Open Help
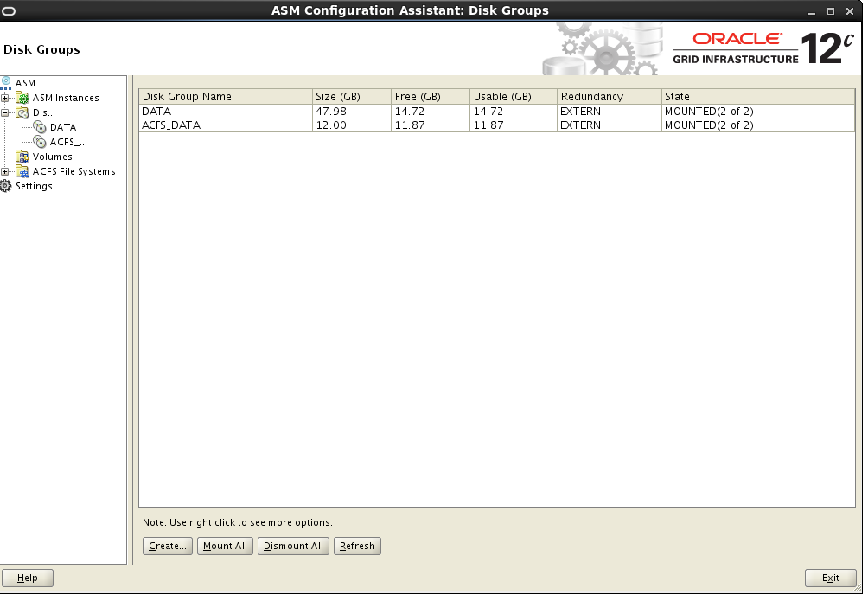The image size is (868, 595). click(27, 579)
